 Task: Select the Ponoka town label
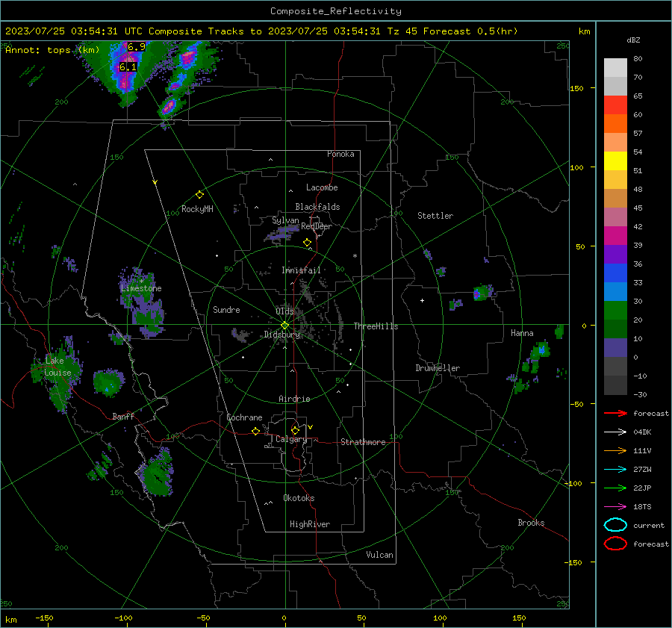(x=340, y=154)
